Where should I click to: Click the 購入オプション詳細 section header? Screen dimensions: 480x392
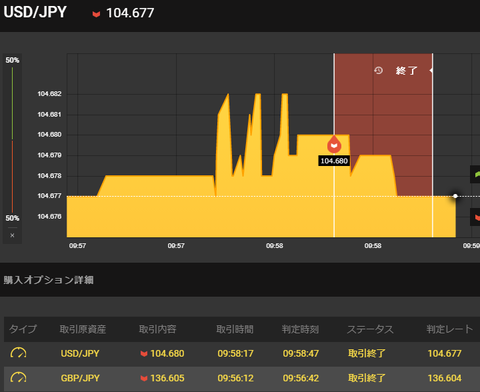tap(49, 280)
